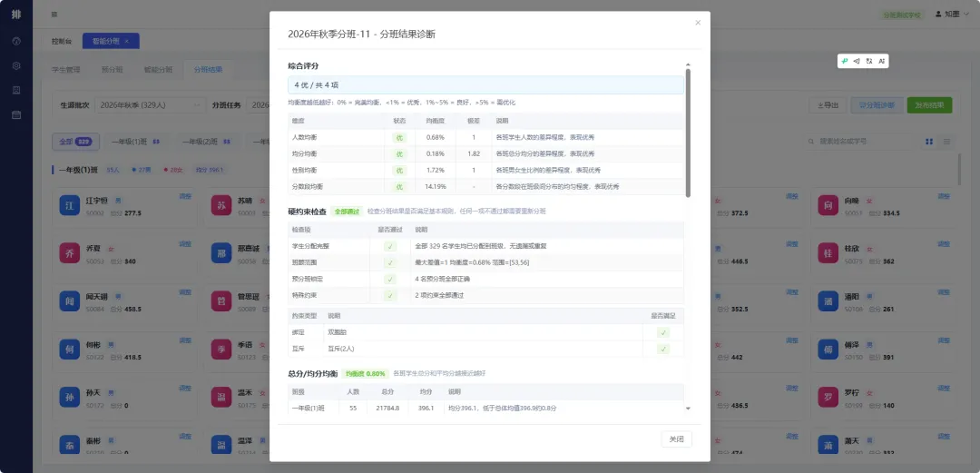Click the 孙 avatar of 孙天
The image size is (980, 473).
[69, 398]
